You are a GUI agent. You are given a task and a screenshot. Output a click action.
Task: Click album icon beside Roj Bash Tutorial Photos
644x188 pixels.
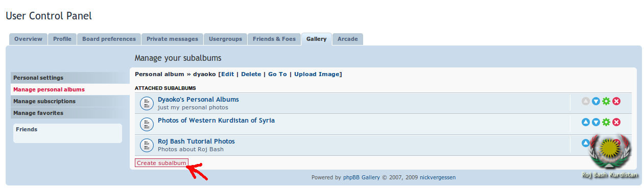coord(147,146)
